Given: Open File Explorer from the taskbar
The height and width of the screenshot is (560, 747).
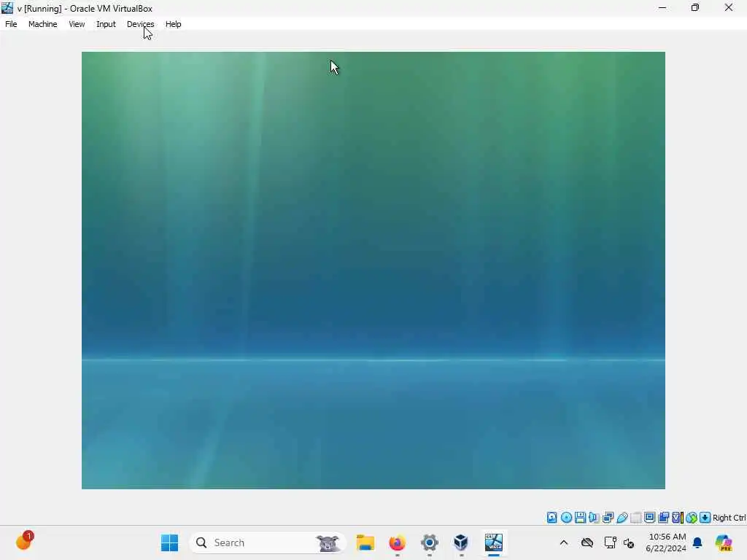Looking at the screenshot, I should (x=365, y=542).
